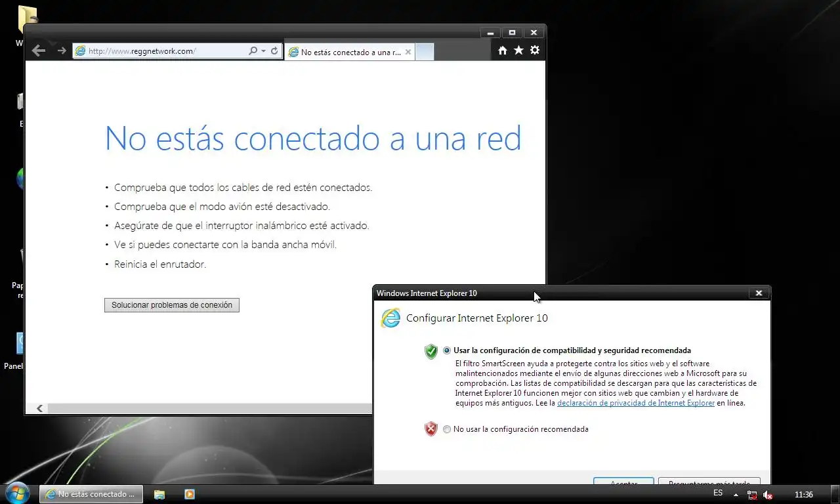
Task: Click 'No estás conectado...' taskbar button
Action: coord(91,494)
